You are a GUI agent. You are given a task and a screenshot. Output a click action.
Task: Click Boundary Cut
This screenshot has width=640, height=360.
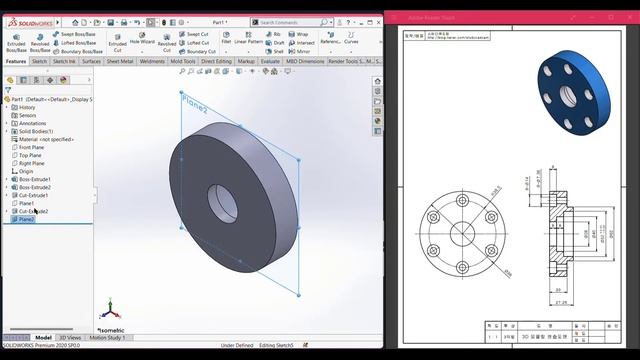pyautogui.click(x=198, y=52)
